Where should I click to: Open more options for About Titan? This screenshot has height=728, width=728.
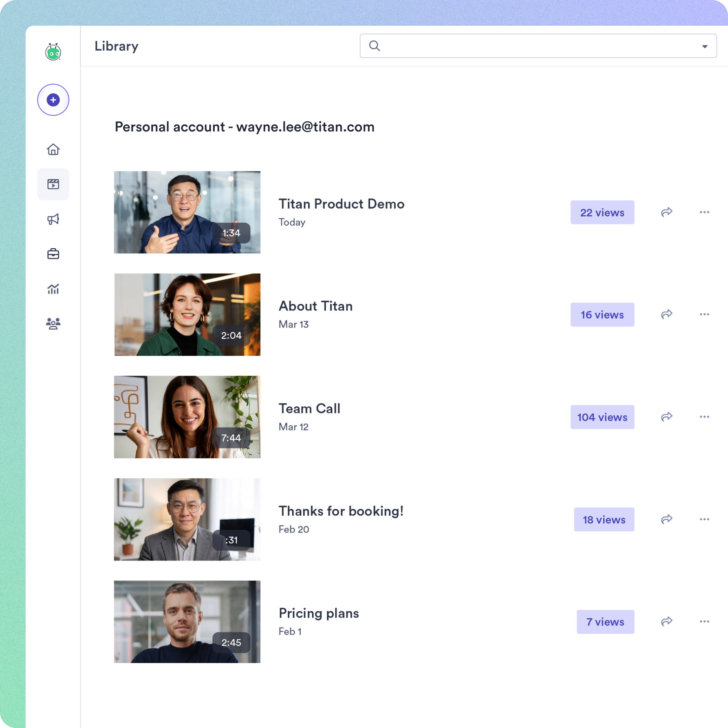click(x=704, y=314)
